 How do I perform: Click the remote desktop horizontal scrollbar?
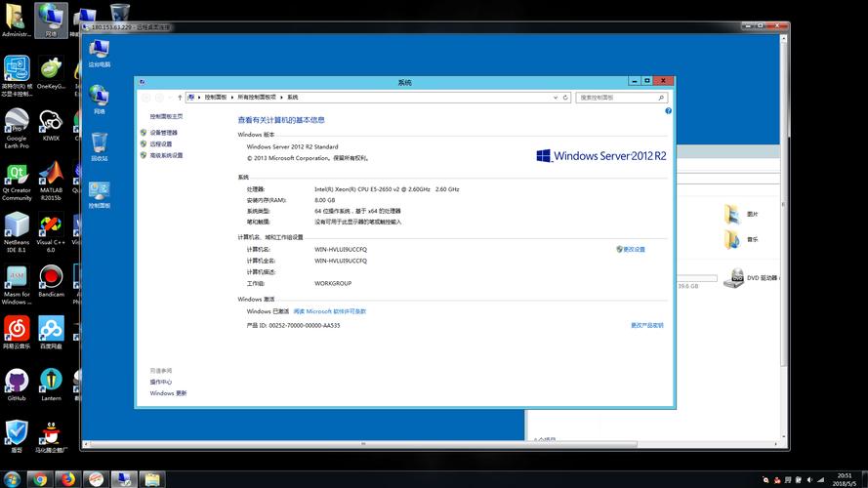pyautogui.click(x=363, y=444)
